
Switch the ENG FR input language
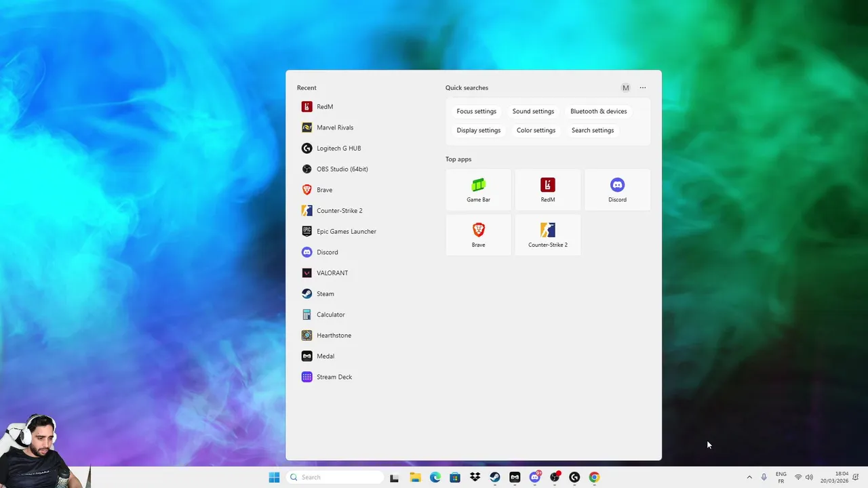[x=781, y=477]
